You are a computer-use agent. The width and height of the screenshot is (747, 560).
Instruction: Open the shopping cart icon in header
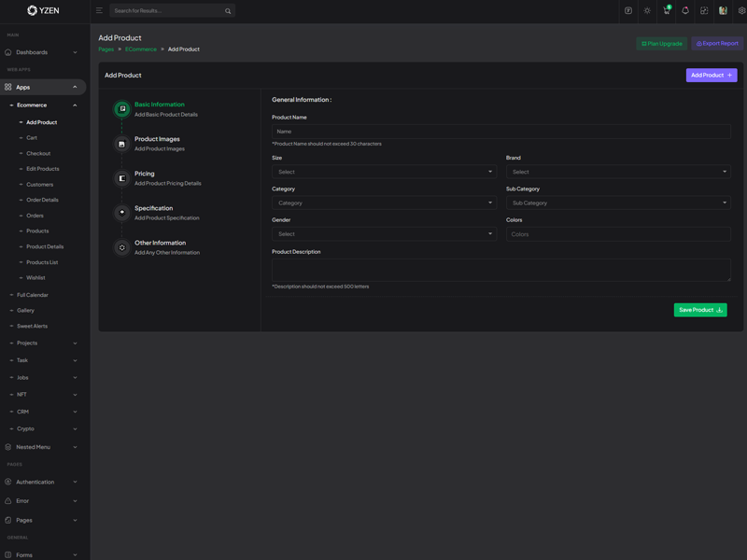[x=666, y=11]
